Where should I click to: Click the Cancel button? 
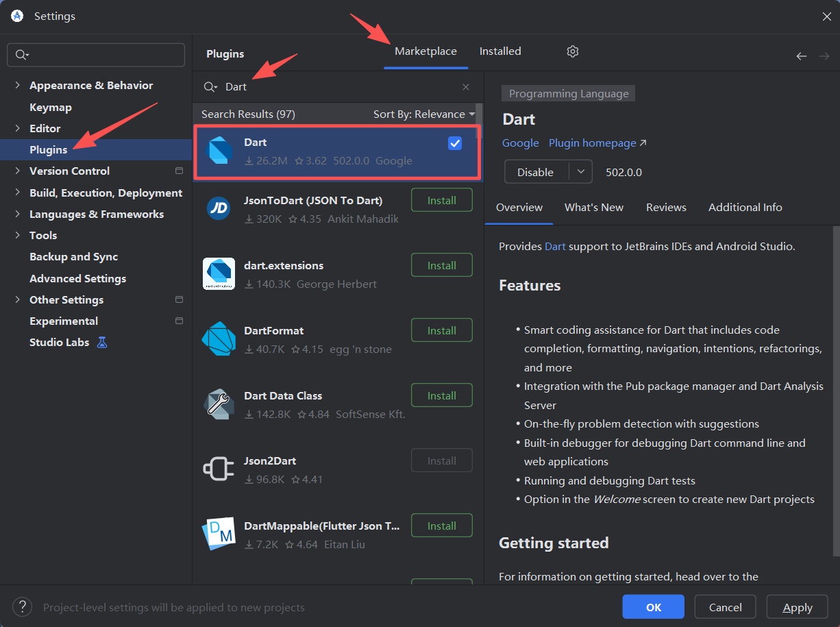[726, 607]
